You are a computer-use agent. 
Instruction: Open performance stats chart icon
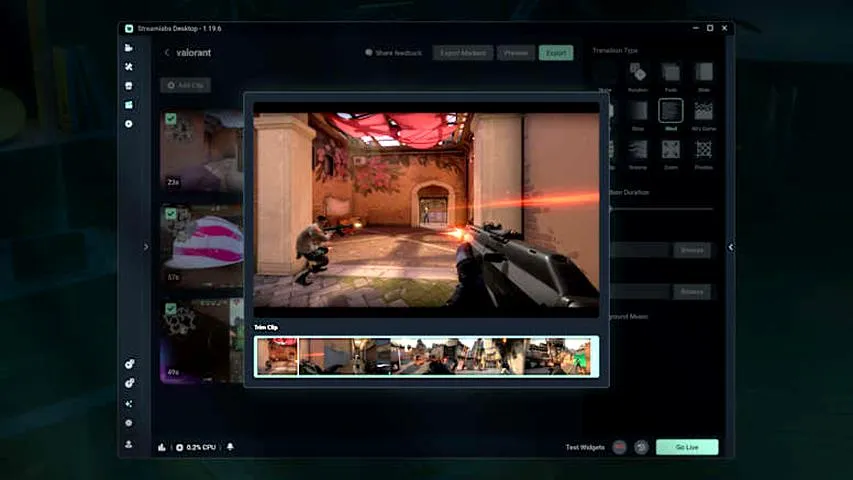pyautogui.click(x=162, y=447)
